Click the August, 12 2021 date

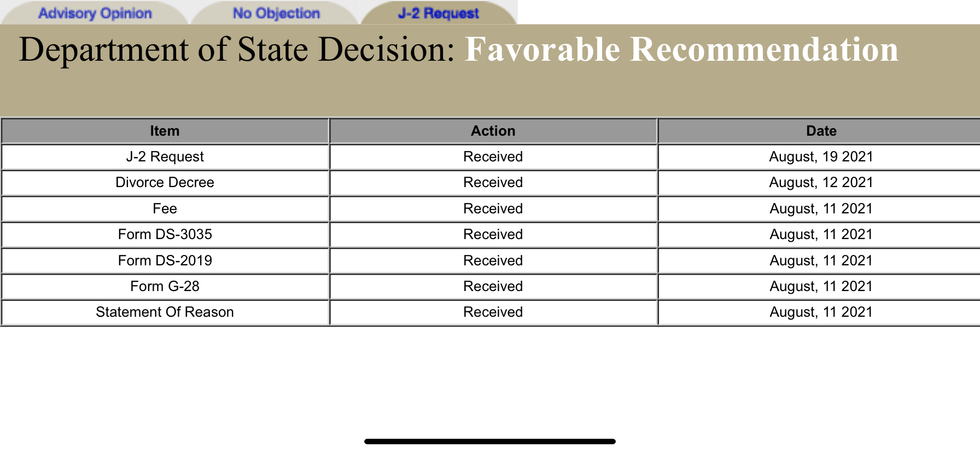click(821, 182)
